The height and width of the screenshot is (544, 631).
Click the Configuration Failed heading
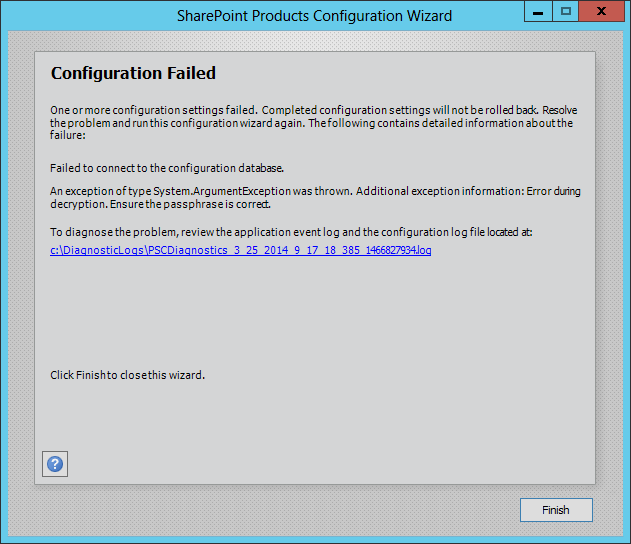click(x=133, y=73)
